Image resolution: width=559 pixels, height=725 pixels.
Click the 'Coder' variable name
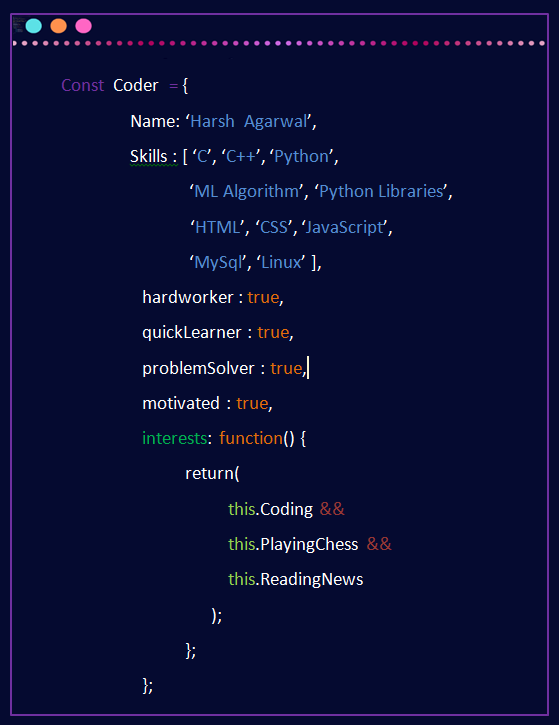pos(136,86)
